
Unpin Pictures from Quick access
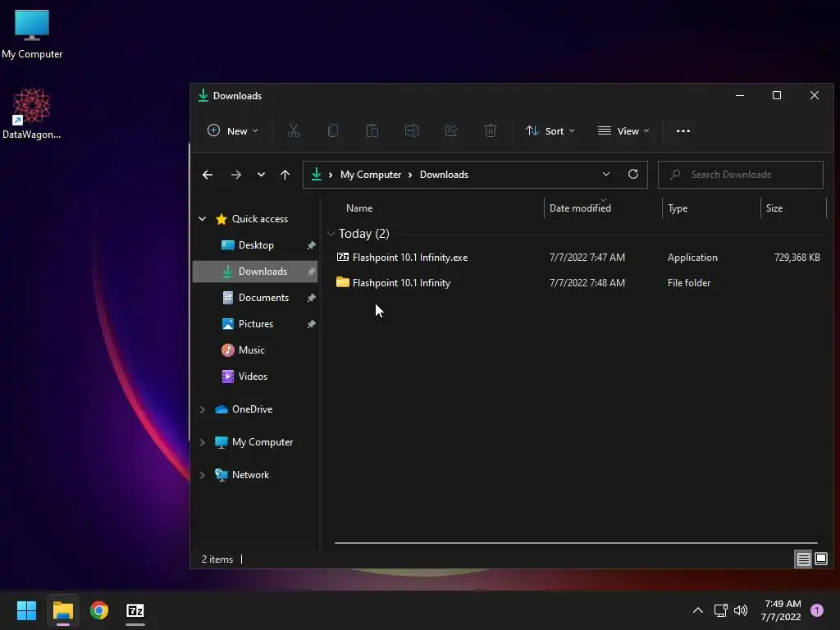pos(311,324)
